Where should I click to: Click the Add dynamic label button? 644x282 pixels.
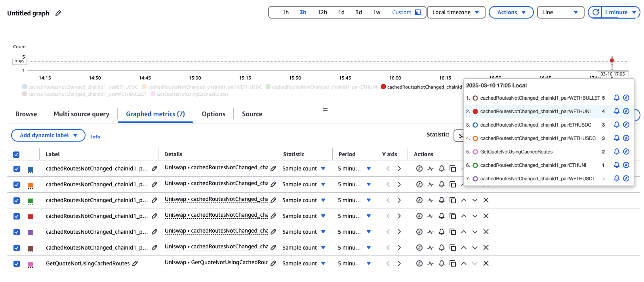coord(48,135)
